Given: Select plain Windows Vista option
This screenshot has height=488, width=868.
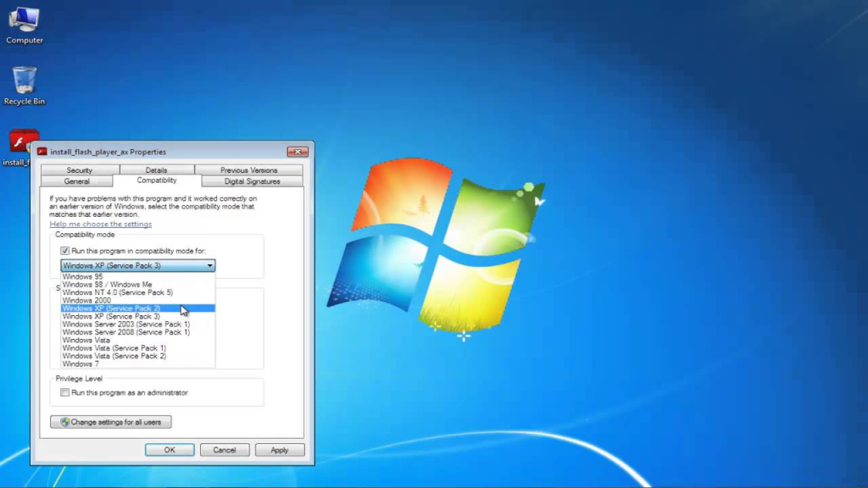Looking at the screenshot, I should point(138,341).
